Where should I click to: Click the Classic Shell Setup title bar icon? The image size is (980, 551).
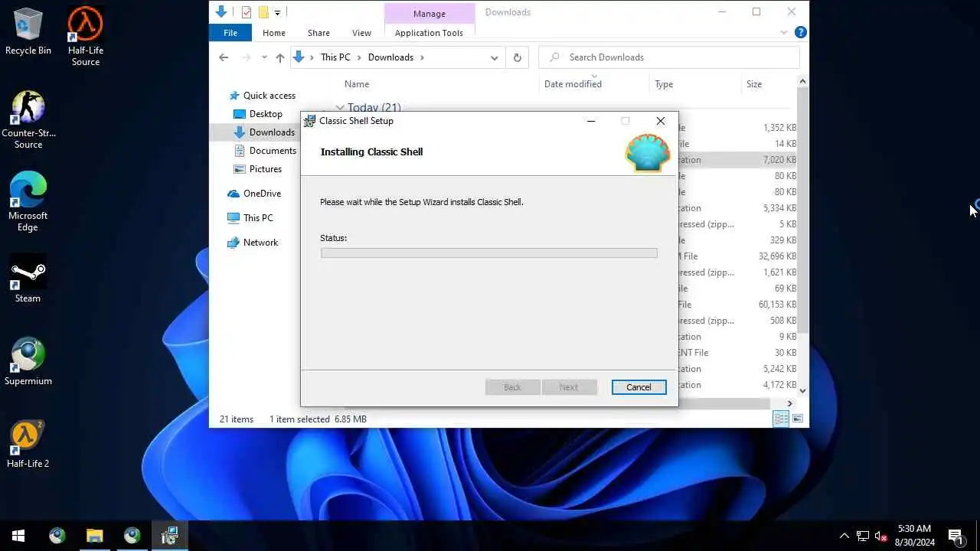310,121
